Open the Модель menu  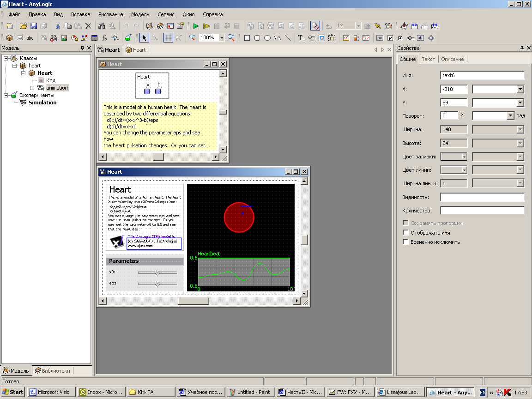pyautogui.click(x=140, y=14)
